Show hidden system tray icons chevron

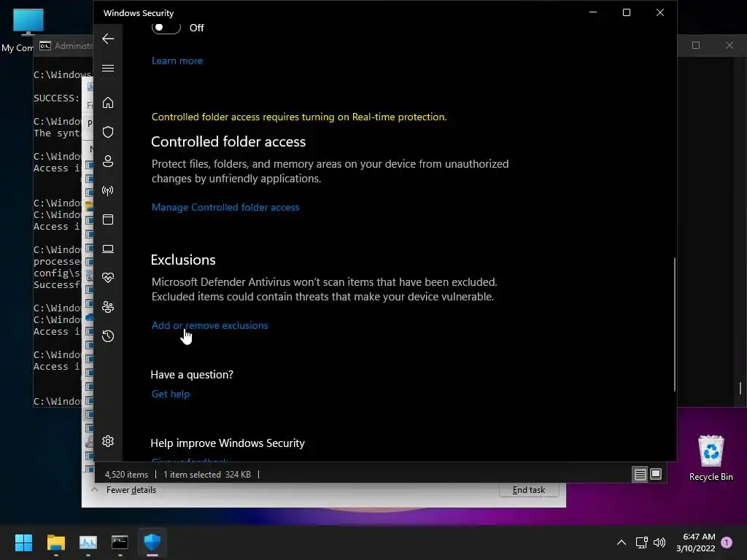(x=622, y=542)
